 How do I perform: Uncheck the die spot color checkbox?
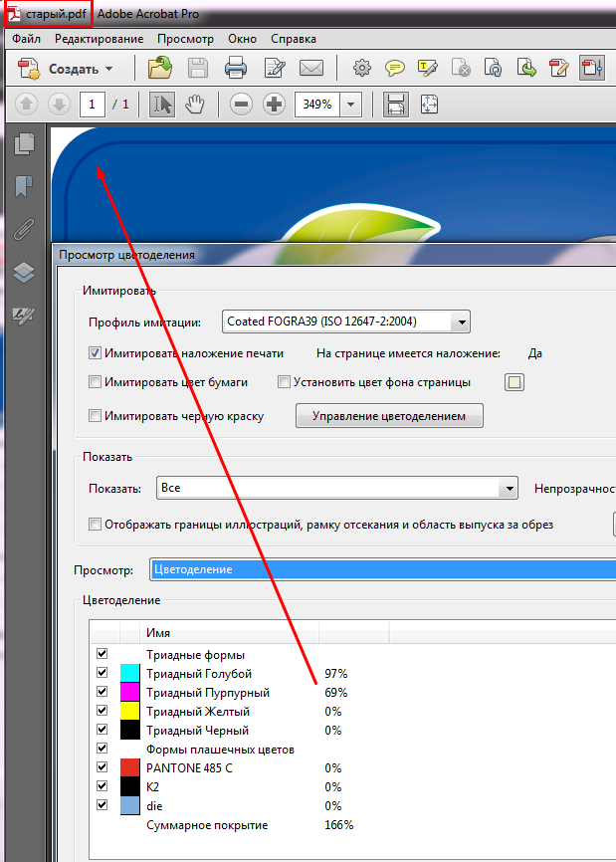(x=102, y=804)
